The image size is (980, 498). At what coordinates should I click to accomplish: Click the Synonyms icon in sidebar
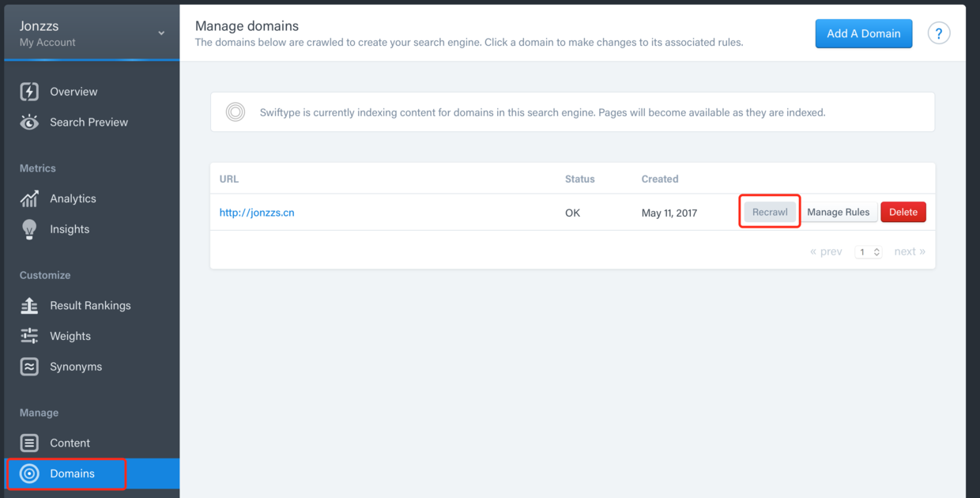click(29, 367)
